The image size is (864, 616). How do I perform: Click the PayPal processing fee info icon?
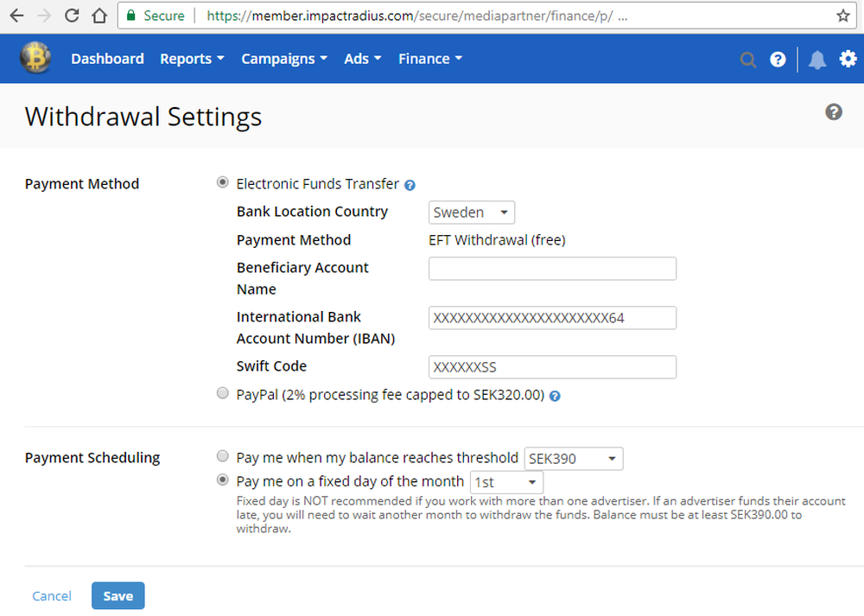click(555, 397)
